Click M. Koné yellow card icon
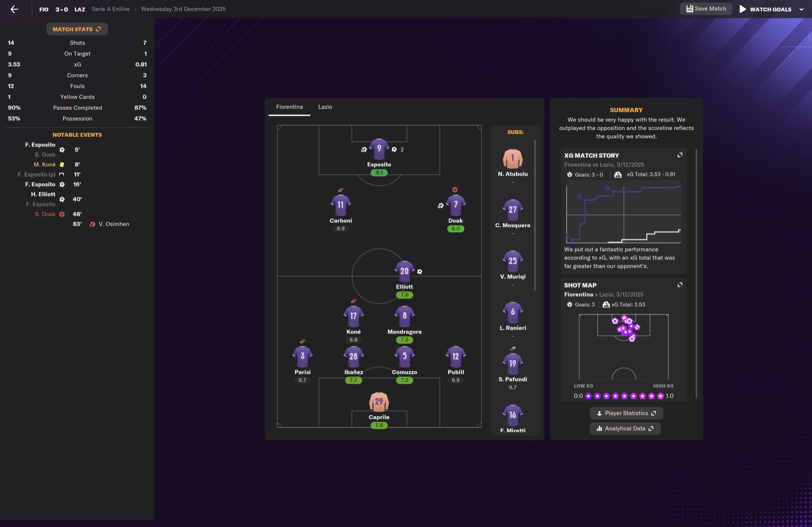The width and height of the screenshot is (812, 527). pos(62,164)
